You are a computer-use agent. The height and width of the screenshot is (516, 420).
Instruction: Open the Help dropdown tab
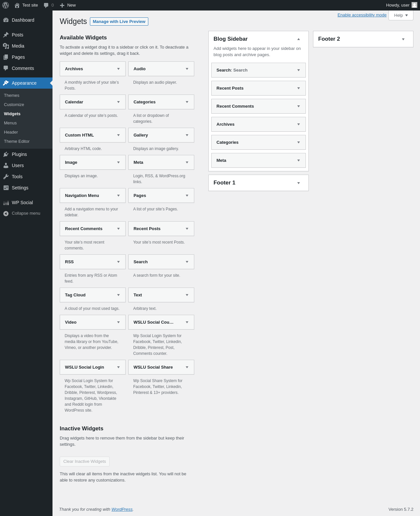[x=401, y=15]
